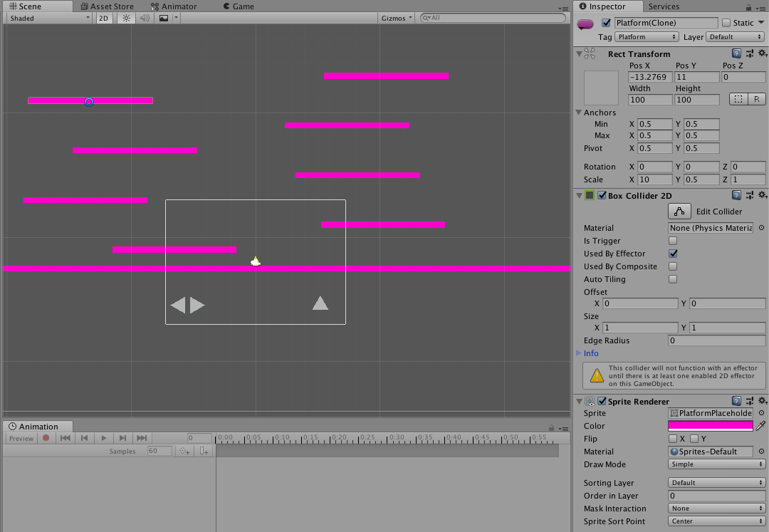
Task: Click the Edit Collider button icon
Action: click(679, 211)
